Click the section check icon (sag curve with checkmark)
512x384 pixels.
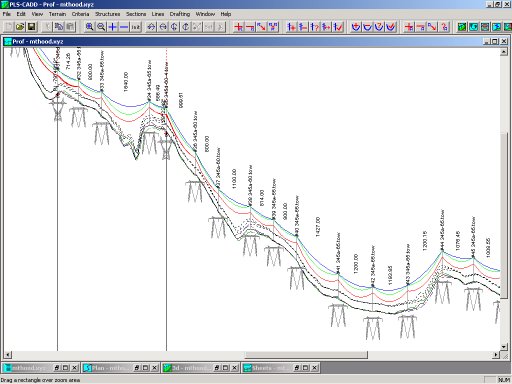pyautogui.click(x=391, y=27)
